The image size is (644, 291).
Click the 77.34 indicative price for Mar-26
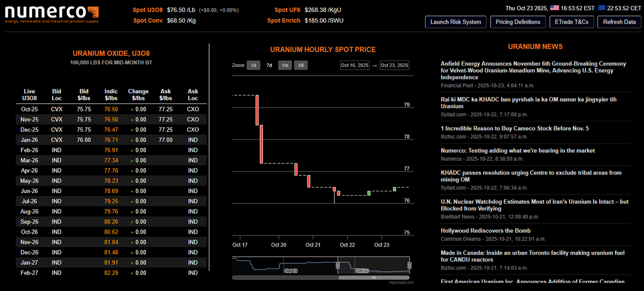(x=111, y=160)
